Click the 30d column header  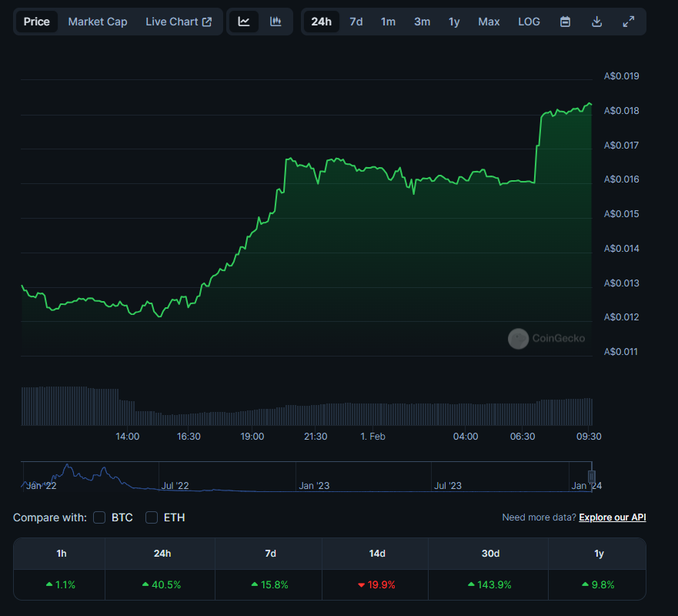[490, 554]
